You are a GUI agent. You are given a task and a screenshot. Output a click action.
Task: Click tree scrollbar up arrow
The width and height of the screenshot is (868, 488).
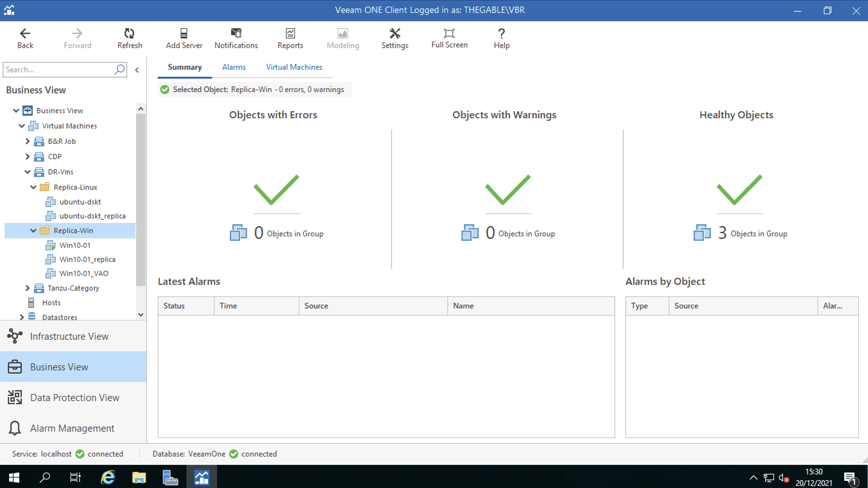point(141,109)
